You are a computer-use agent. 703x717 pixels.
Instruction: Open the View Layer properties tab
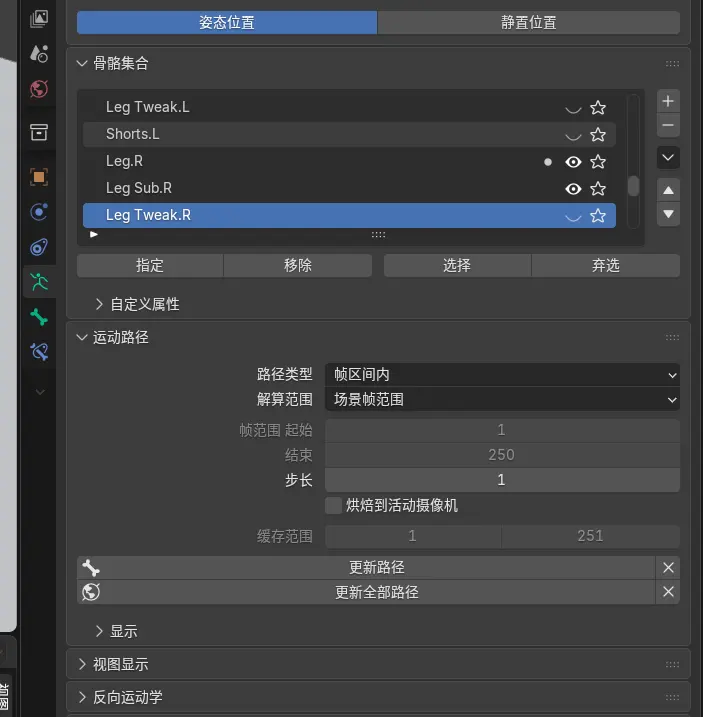coord(39,19)
